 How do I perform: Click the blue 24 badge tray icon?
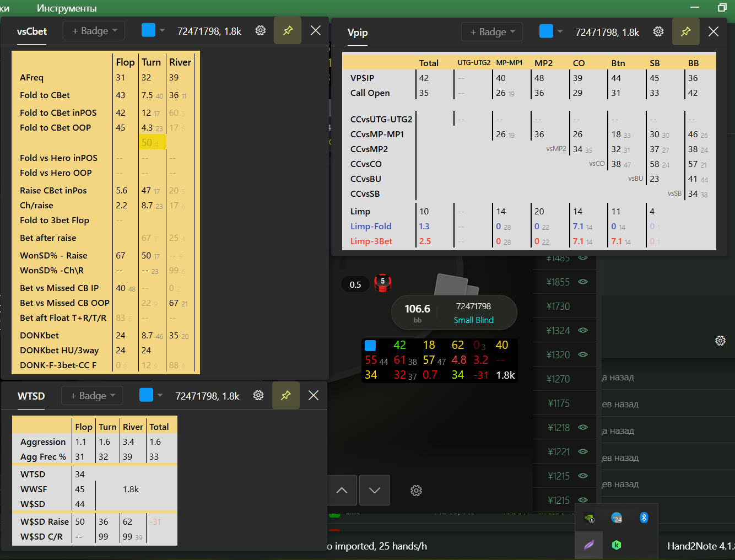[x=617, y=518]
